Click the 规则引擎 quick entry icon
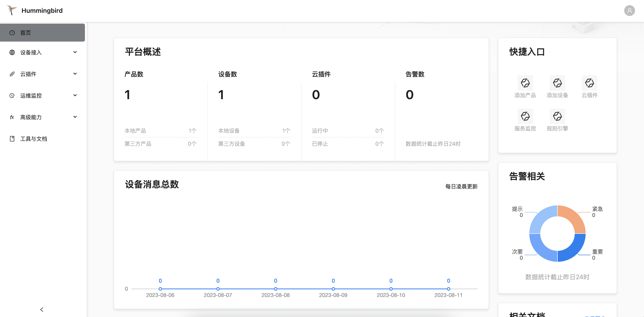Image resolution: width=644 pixels, height=317 pixels. [x=557, y=116]
